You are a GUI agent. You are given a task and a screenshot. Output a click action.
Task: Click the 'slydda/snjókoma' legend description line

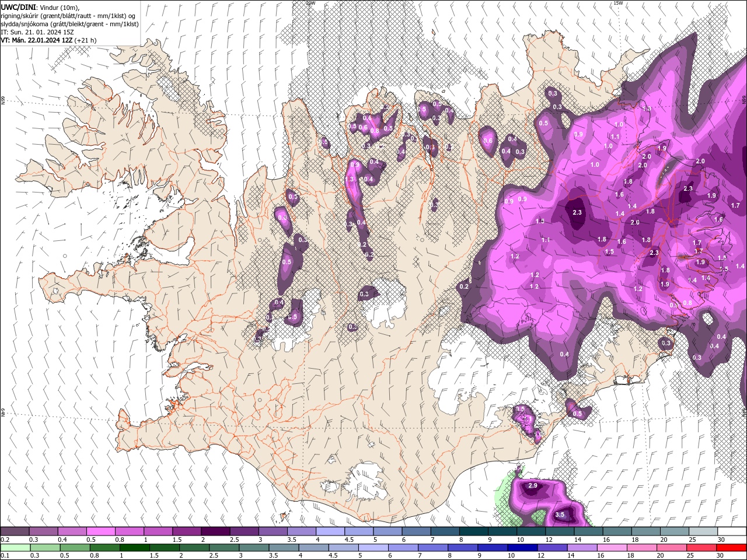(69, 24)
